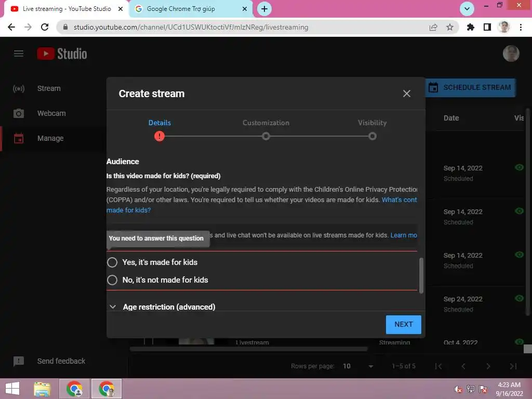Open the Action Center flag icon
Image resolution: width=532 pixels, height=399 pixels.
(x=483, y=389)
